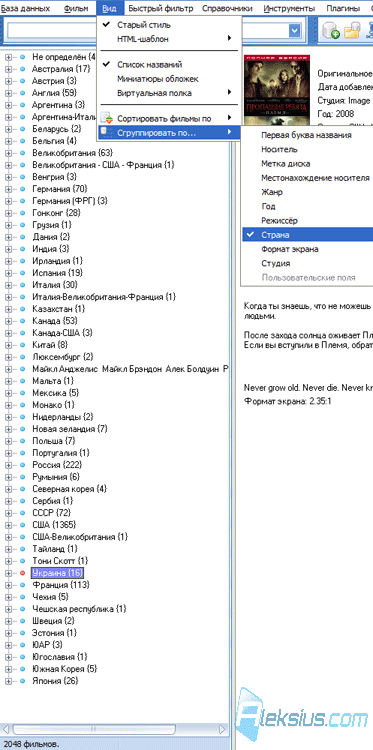Open the Вид menu
This screenshot has width=373, height=750.
click(x=110, y=8)
